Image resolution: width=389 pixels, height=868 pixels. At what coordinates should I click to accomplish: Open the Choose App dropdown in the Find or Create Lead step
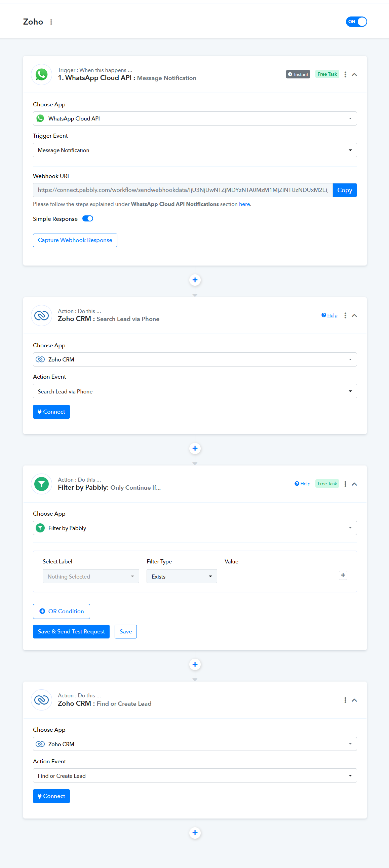195,744
